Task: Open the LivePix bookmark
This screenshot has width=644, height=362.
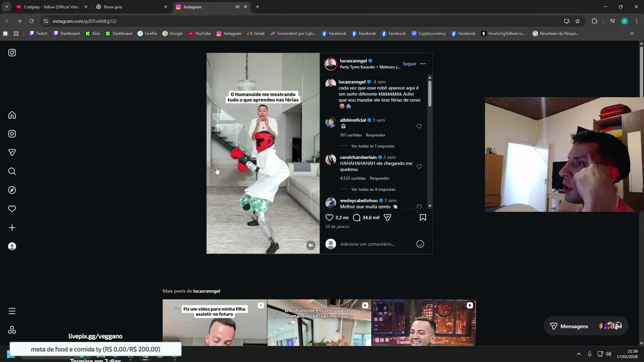Action: click(x=147, y=34)
